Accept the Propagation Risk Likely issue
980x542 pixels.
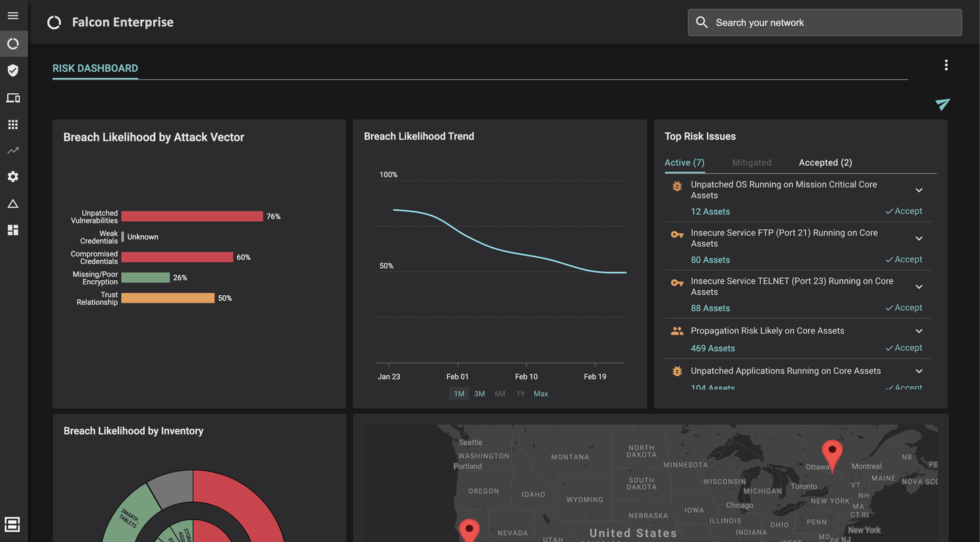point(904,348)
